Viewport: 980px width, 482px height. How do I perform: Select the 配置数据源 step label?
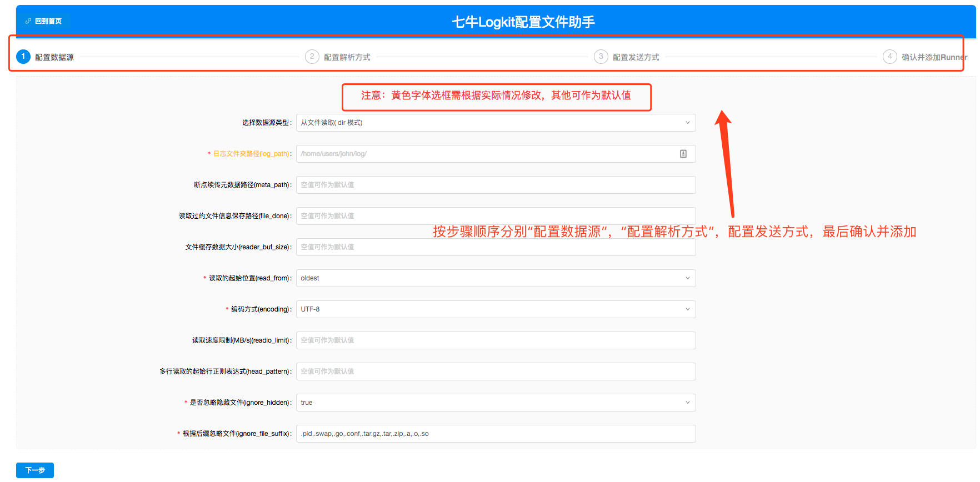54,57
